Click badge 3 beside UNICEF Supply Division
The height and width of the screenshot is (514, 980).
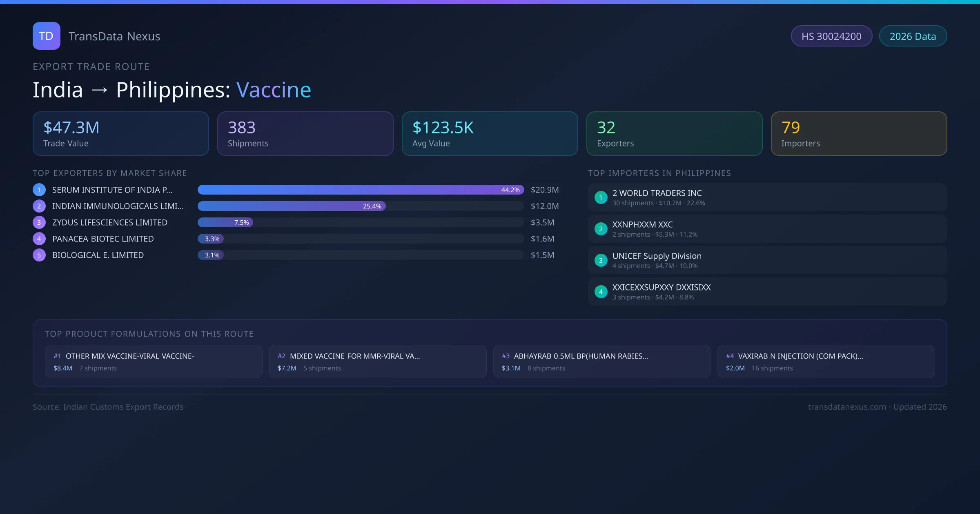coord(601,260)
